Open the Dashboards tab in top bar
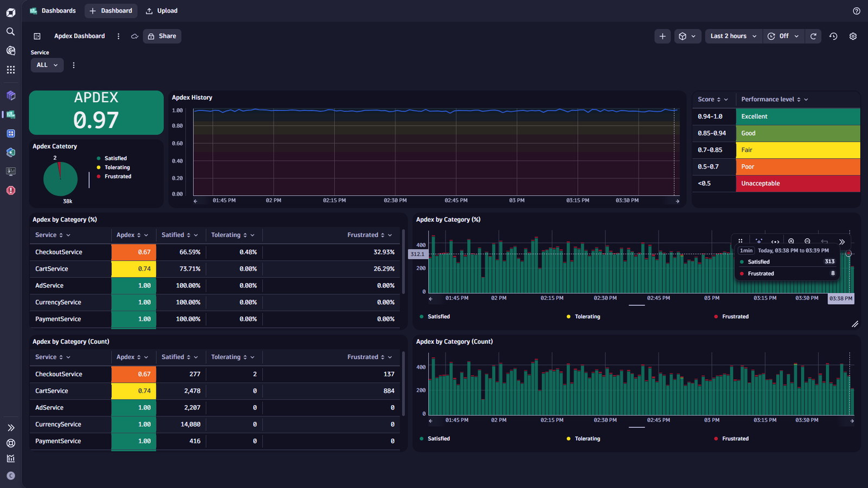This screenshot has width=868, height=488. point(53,11)
